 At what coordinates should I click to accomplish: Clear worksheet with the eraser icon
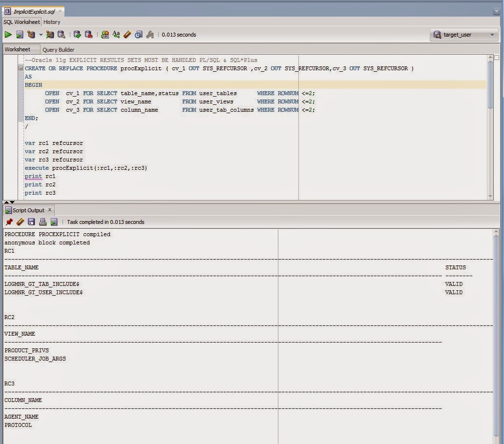127,35
